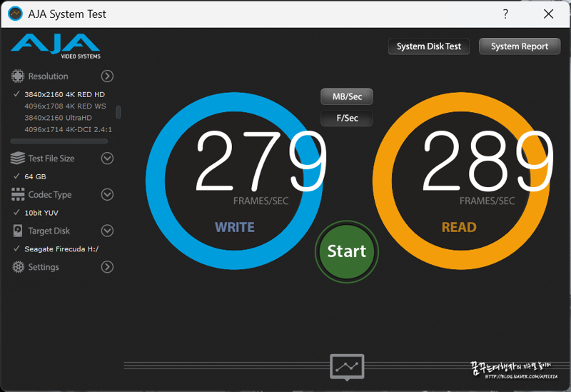Start the disk test

tap(347, 251)
